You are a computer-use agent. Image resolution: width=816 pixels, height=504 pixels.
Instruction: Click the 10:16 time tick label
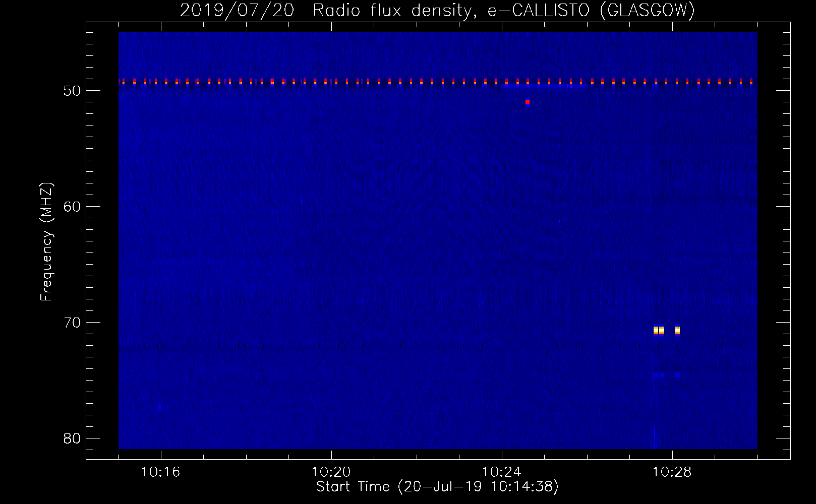pyautogui.click(x=160, y=472)
